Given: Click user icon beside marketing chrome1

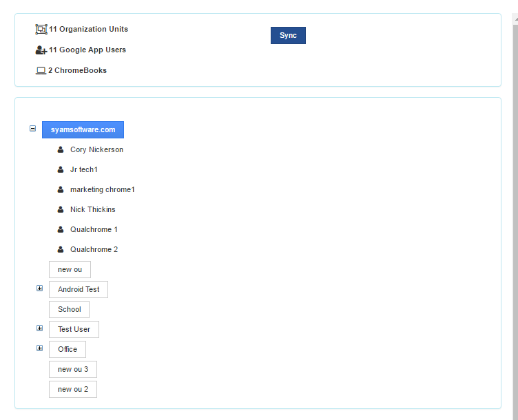Looking at the screenshot, I should point(61,189).
